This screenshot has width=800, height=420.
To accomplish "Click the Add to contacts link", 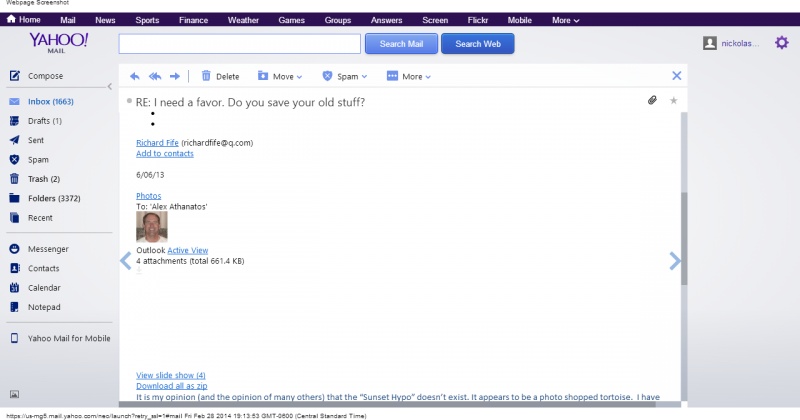I will tap(165, 154).
